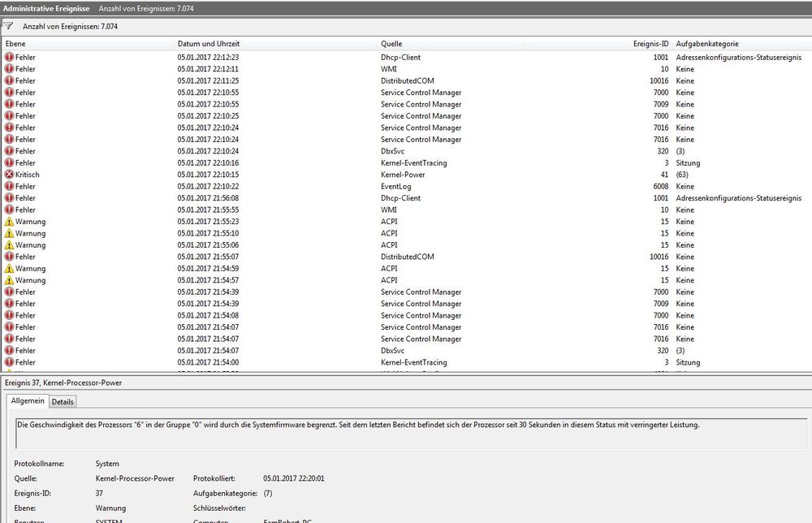Sort events by Datum und Uhrzeit column

click(x=209, y=44)
